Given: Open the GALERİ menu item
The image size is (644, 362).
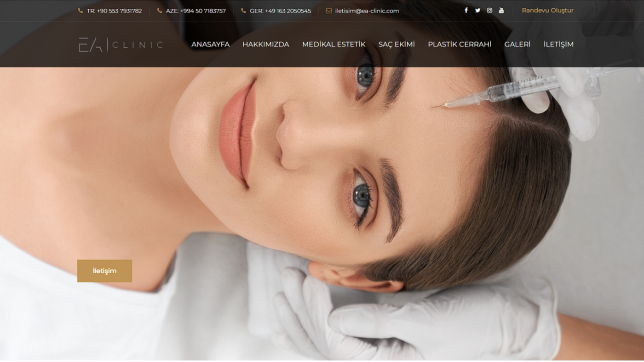Looking at the screenshot, I should click(x=517, y=45).
